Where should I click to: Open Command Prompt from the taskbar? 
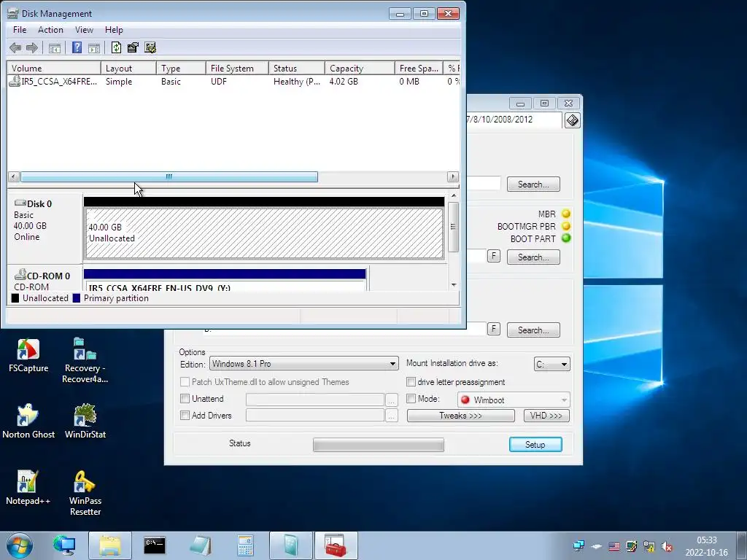155,545
